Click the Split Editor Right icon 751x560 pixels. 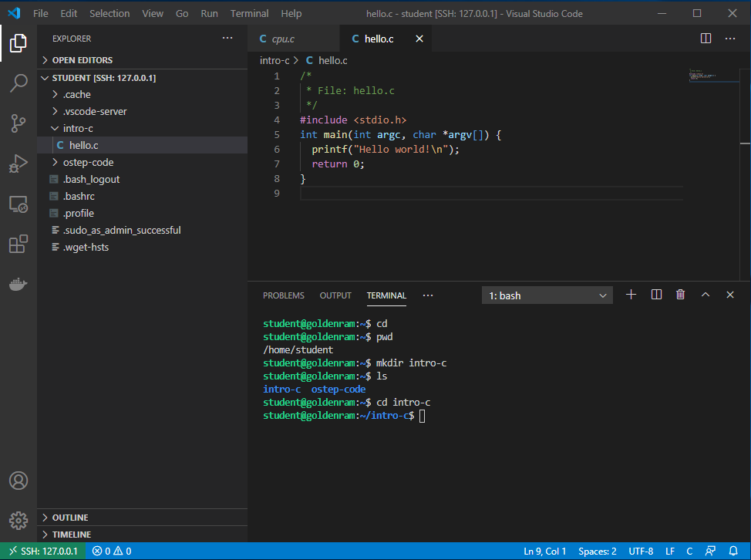pos(706,39)
